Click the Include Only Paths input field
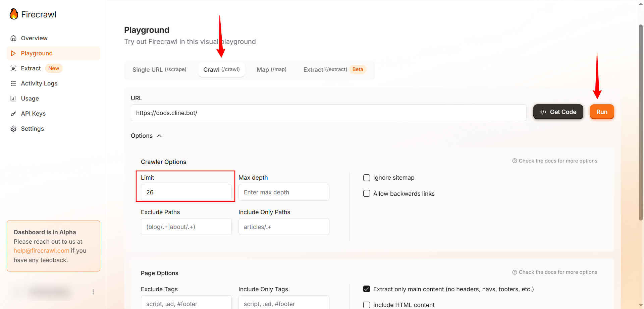Screen dimensions: 644x309 (x=284, y=227)
